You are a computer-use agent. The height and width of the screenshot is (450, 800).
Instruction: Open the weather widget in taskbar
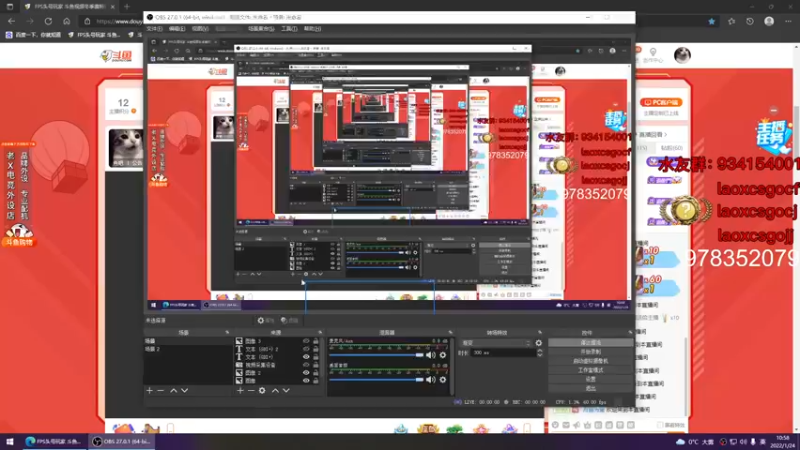pos(696,441)
